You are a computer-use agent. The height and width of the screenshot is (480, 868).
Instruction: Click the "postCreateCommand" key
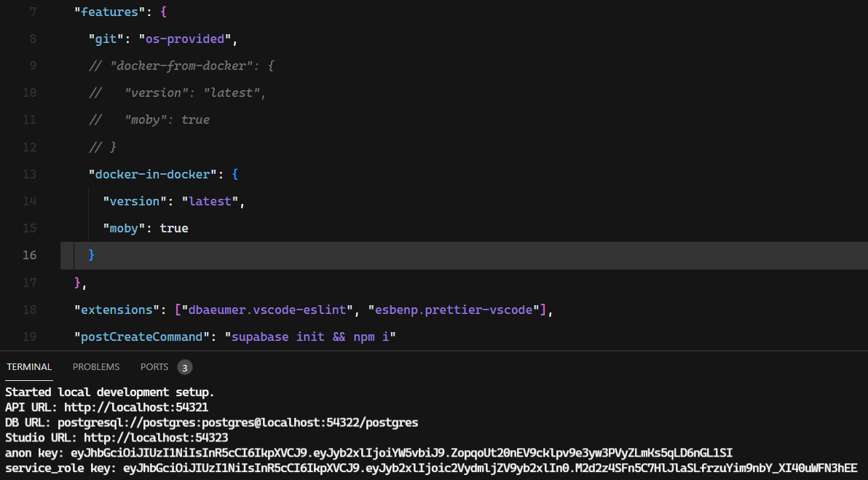coord(142,337)
